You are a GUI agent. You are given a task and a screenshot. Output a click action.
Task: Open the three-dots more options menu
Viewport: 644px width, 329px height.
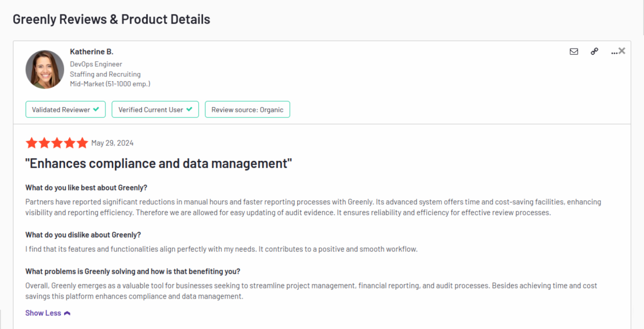click(x=614, y=52)
